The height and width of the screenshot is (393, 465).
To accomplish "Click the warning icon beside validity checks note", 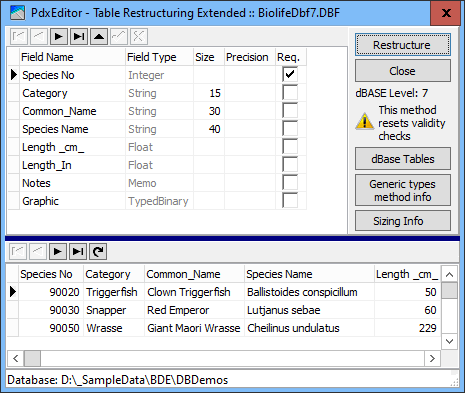I will [365, 121].
